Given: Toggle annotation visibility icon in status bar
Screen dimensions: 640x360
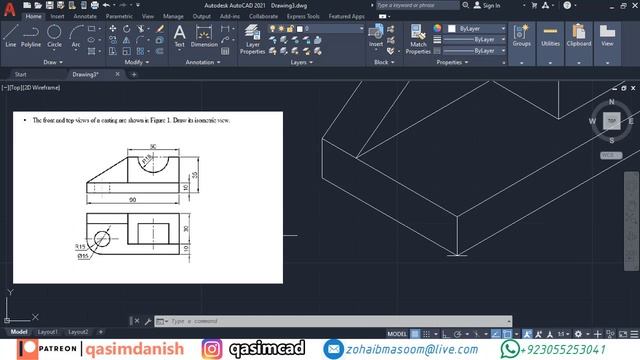Looking at the screenshot, I should pyautogui.click(x=527, y=334).
